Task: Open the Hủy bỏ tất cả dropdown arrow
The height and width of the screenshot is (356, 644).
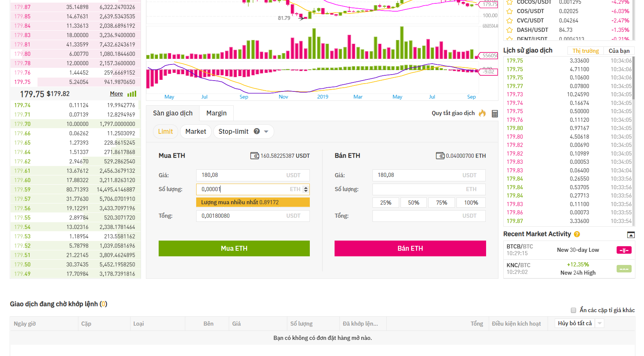Action: tap(599, 323)
